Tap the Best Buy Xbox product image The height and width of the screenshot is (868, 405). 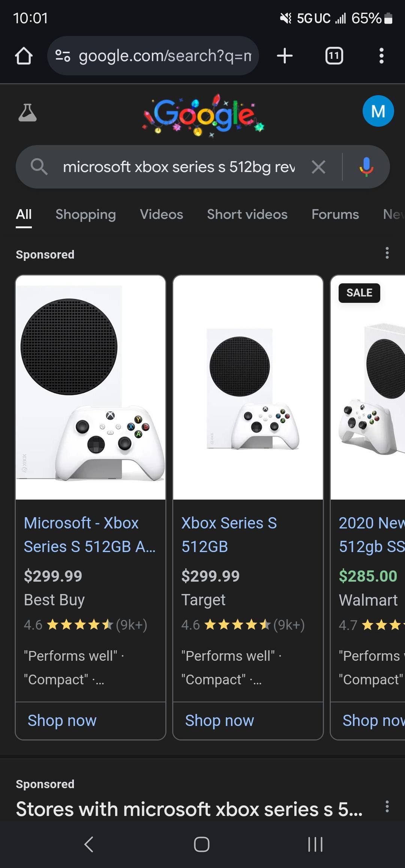[90, 387]
